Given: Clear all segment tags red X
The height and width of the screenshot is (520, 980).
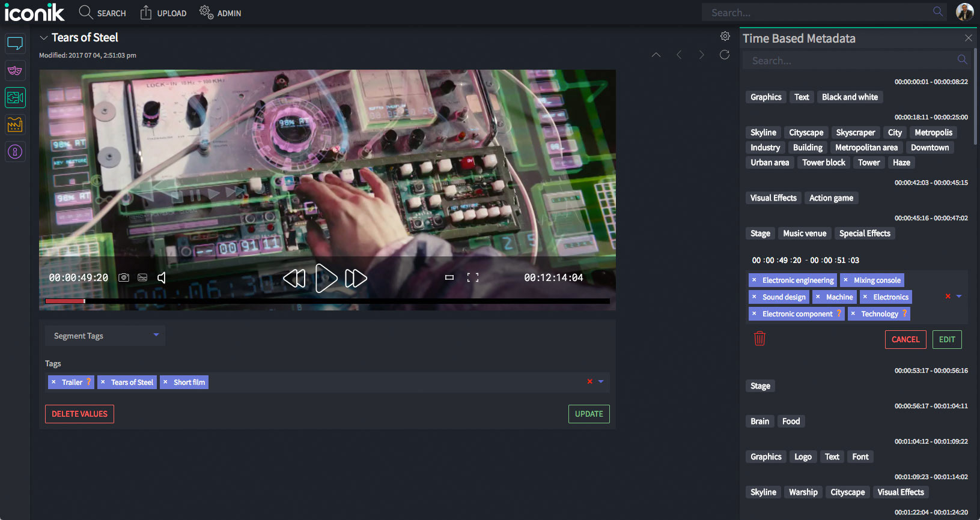Looking at the screenshot, I should (948, 296).
